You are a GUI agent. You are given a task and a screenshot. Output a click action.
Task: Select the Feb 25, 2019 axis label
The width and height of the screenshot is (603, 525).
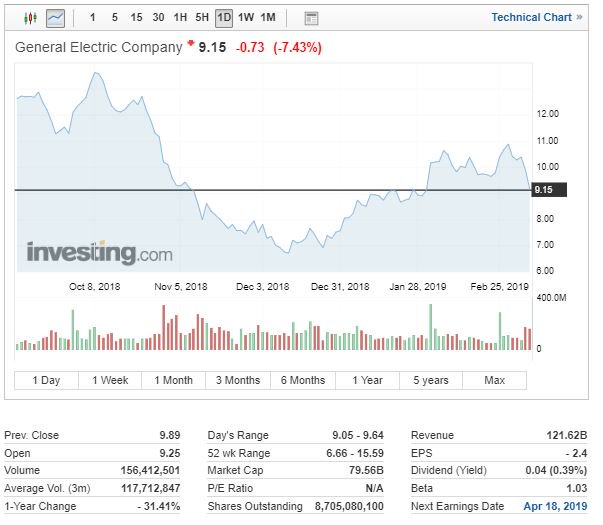coord(500,287)
